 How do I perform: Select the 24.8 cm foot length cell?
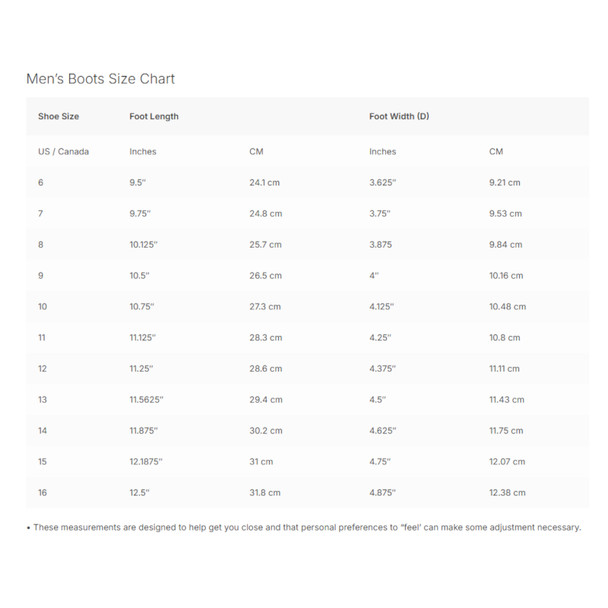point(266,214)
